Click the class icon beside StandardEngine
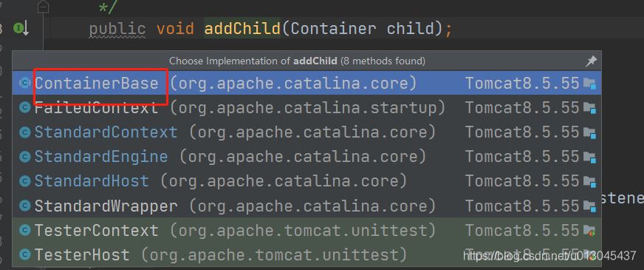This screenshot has height=270, width=644. pos(25,156)
